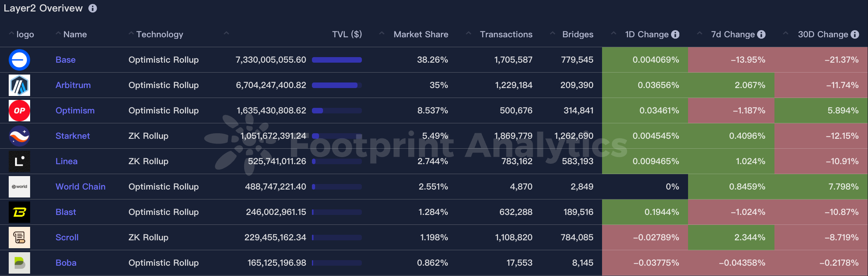The width and height of the screenshot is (868, 276).
Task: Click the Base chain logo
Action: [19, 60]
